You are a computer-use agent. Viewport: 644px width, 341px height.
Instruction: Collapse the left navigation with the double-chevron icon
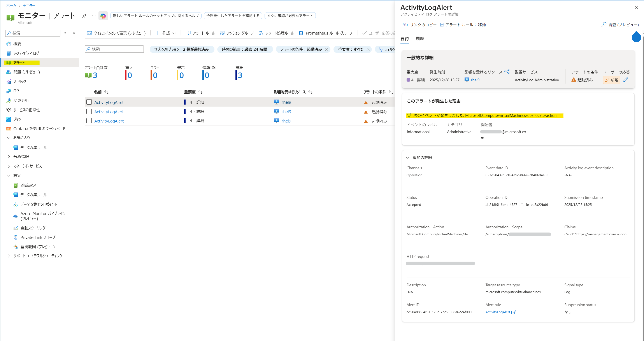point(74,33)
